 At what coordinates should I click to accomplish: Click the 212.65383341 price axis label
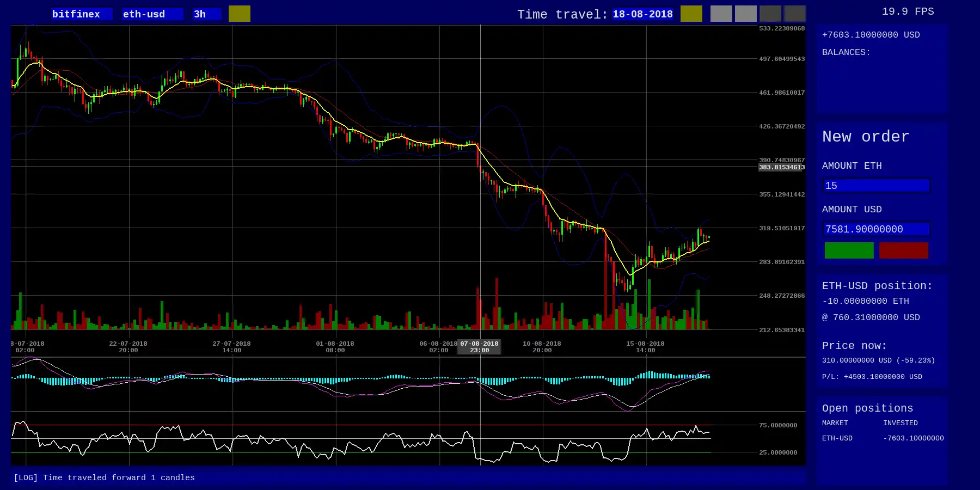coord(782,330)
